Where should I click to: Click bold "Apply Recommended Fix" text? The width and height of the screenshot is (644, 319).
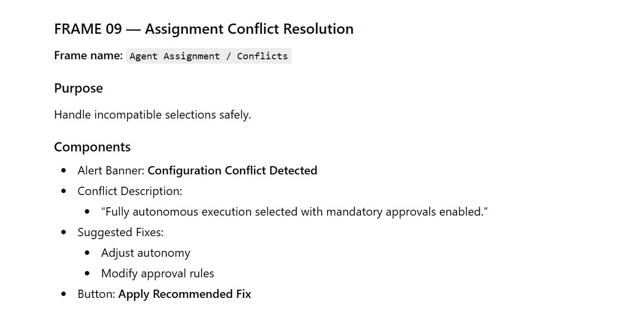pos(185,294)
